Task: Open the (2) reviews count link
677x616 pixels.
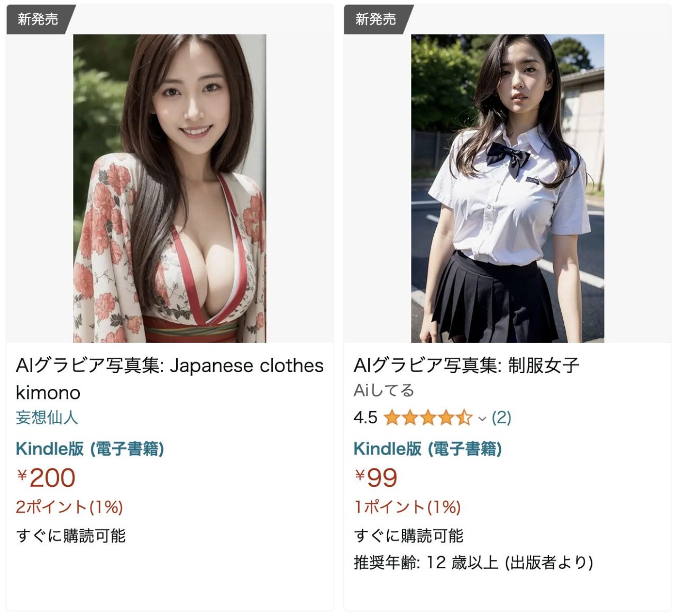Action: [501, 418]
